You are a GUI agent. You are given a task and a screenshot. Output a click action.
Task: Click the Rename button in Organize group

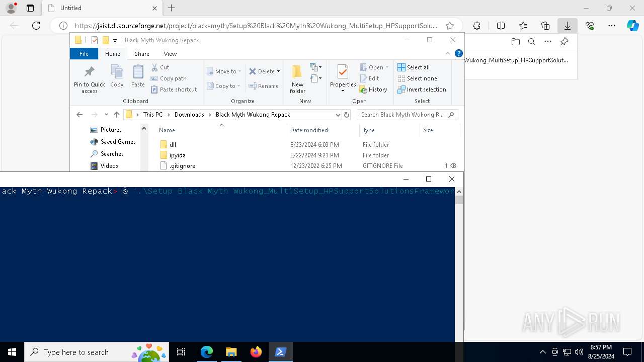click(x=264, y=86)
